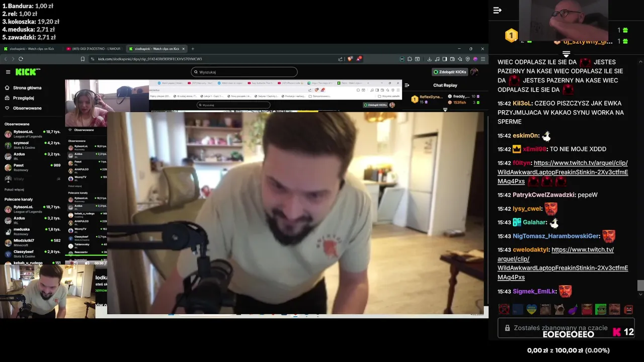Click the Sigmek_EmILk username in chat
The height and width of the screenshot is (362, 644).
pos(534,291)
